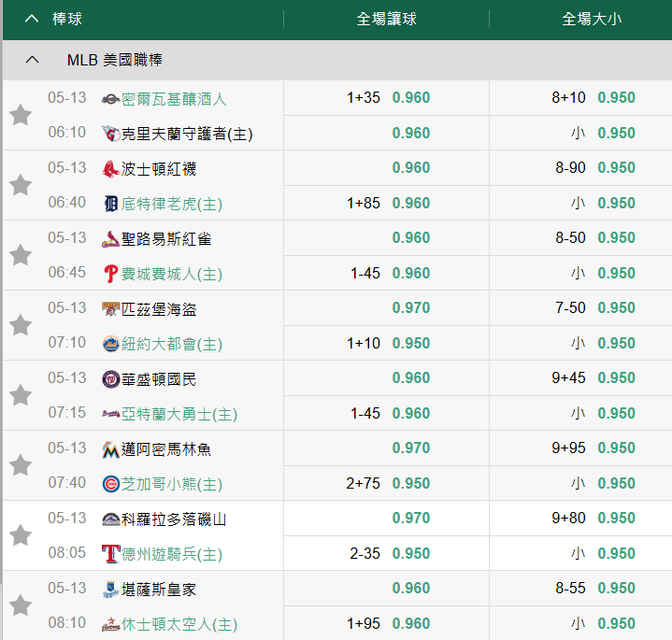Bet handicap 1+95 on 休士頓太空人
The image size is (672, 640).
tap(386, 623)
